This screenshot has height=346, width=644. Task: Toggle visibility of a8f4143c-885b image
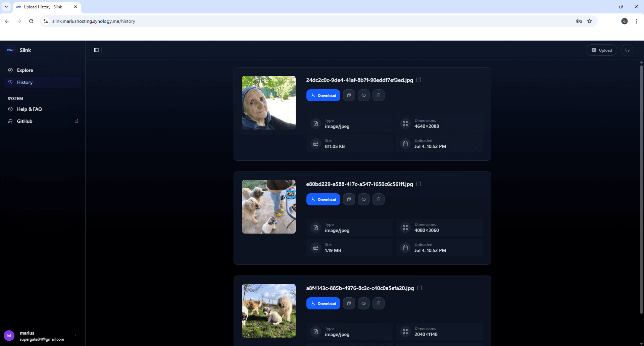coord(364,303)
